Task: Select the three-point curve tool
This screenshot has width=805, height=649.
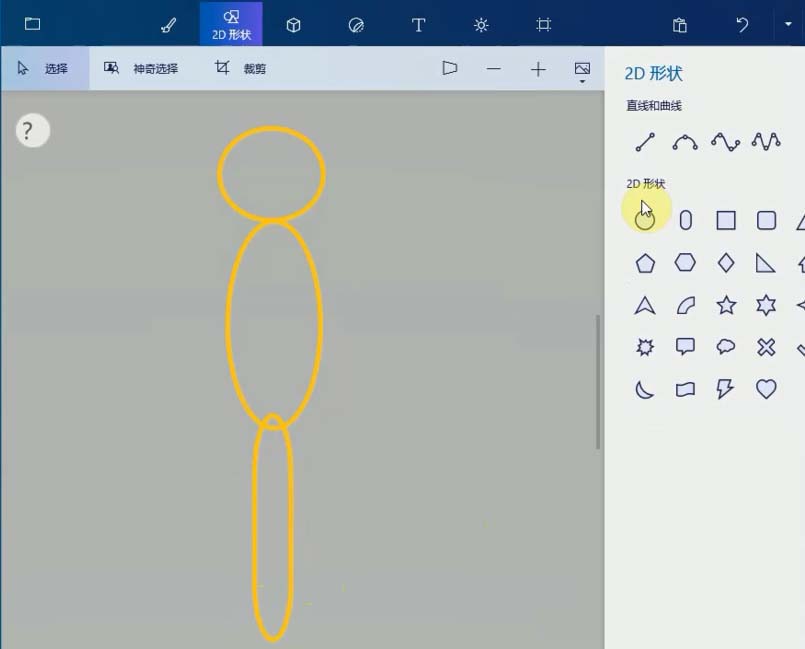Action: point(685,142)
